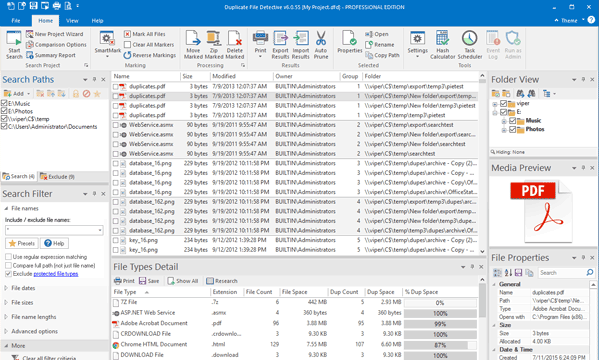Click Show All in File Types Detail
The width and height of the screenshot is (601, 360).
[182, 281]
